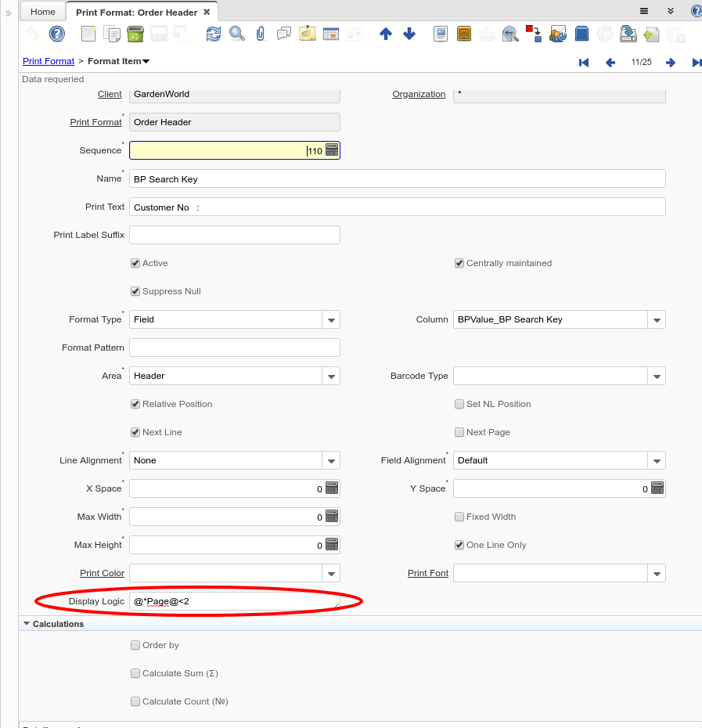Enable the Next Page checkbox
The image size is (702, 728).
pos(459,432)
